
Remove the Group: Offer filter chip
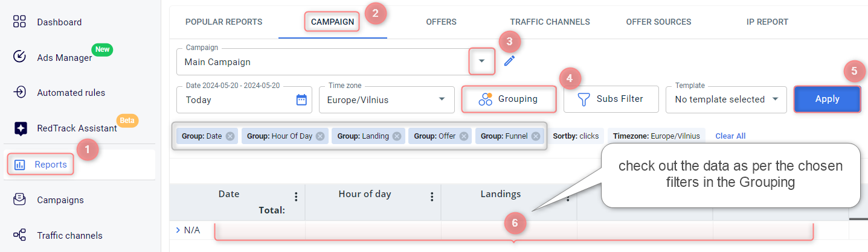463,136
